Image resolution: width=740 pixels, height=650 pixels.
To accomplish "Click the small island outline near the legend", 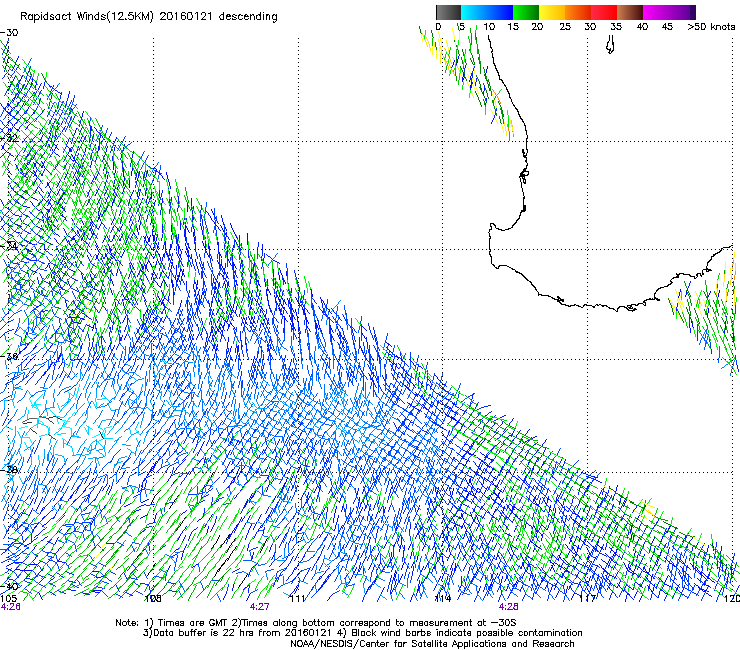I will tap(610, 45).
